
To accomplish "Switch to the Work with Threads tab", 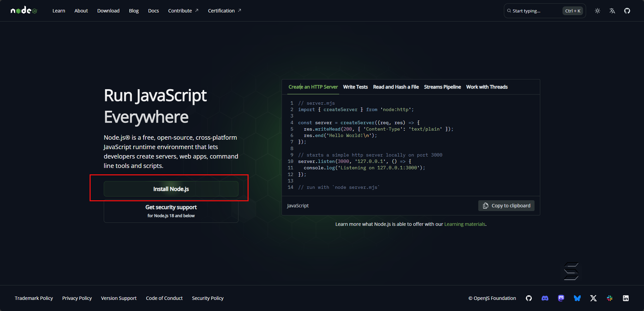I will (x=487, y=87).
